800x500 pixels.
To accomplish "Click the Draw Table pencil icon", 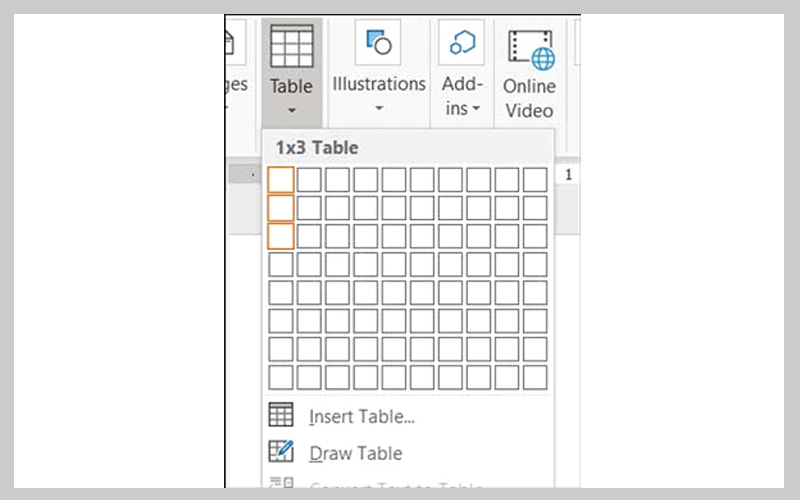I will click(281, 452).
